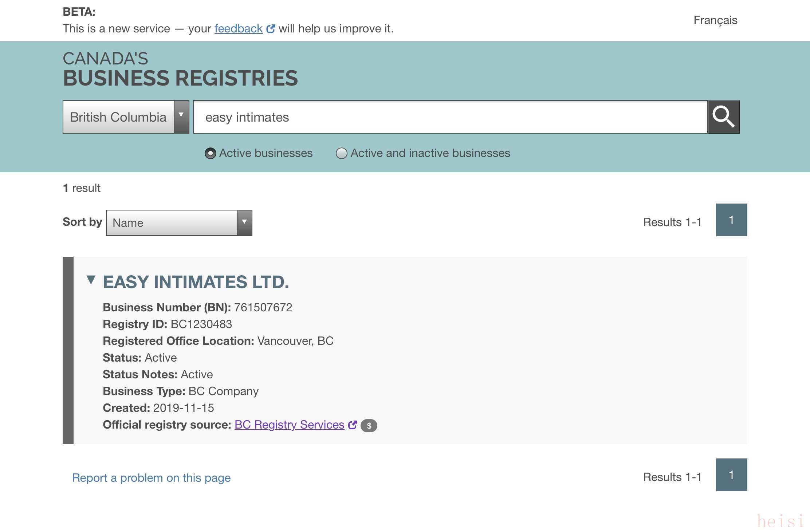Click the Canada's Business Registries title
Screen dimensions: 810x532
pos(180,69)
